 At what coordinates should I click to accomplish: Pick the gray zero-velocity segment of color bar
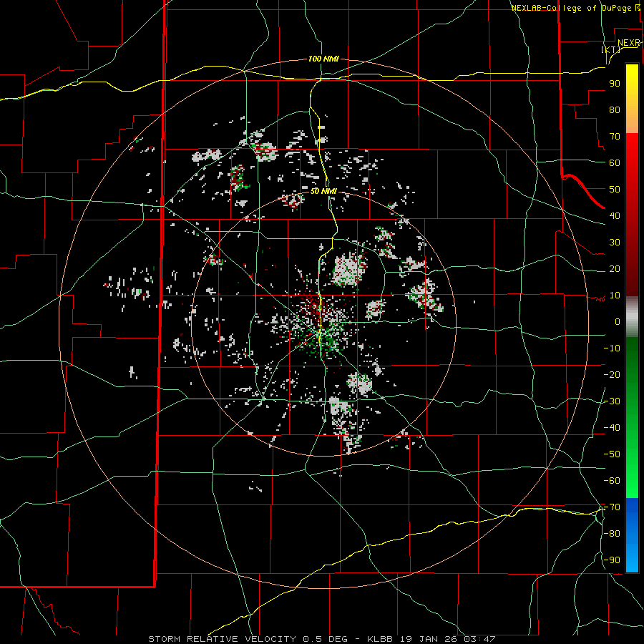click(632, 317)
